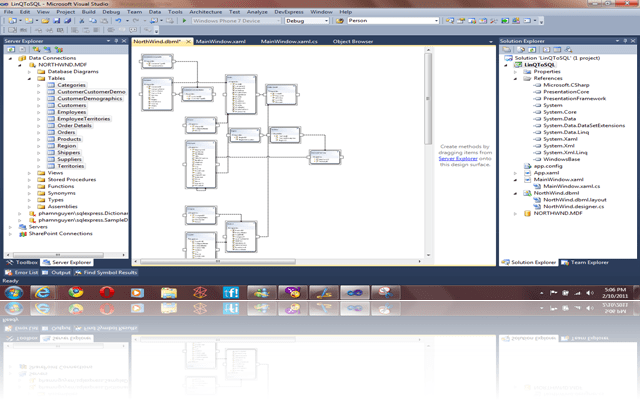This screenshot has width=640, height=400.
Task: Open Google Chrome from the taskbar
Action: [x=74, y=293]
